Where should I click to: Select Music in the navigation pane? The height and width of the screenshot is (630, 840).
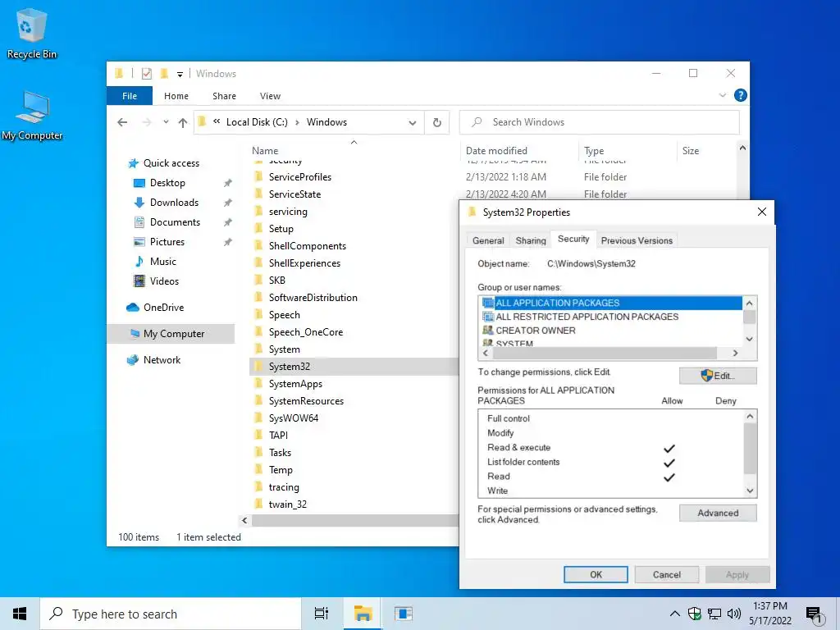163,262
